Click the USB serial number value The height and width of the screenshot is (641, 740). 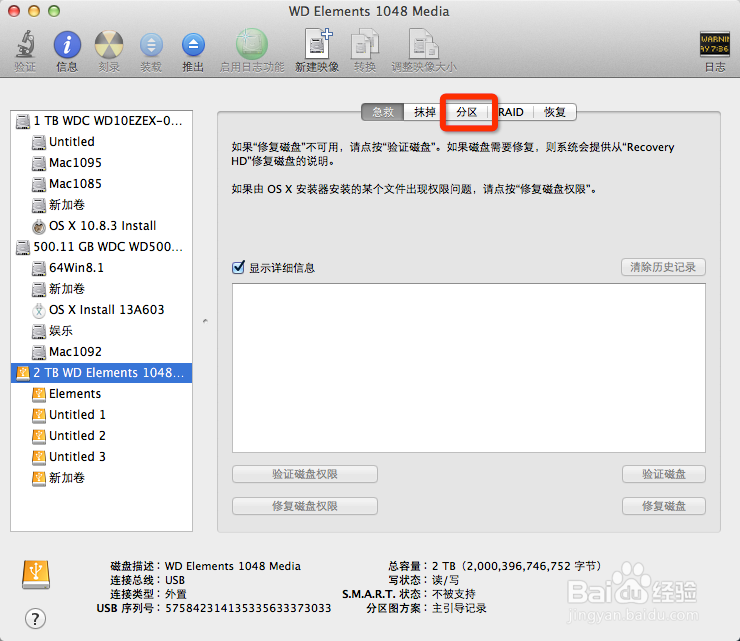[x=248, y=608]
